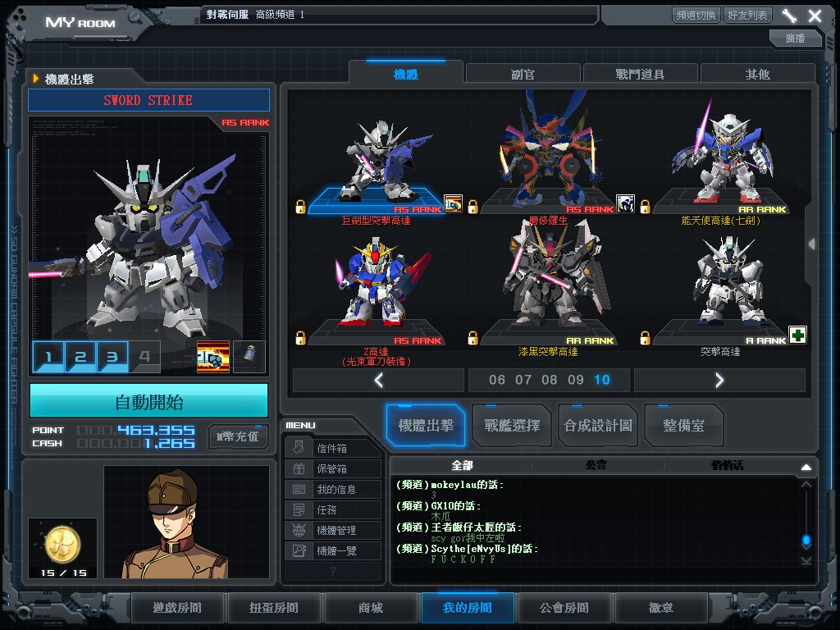This screenshot has height=630, width=840.
Task: Switch to 其他 tab
Action: click(757, 74)
